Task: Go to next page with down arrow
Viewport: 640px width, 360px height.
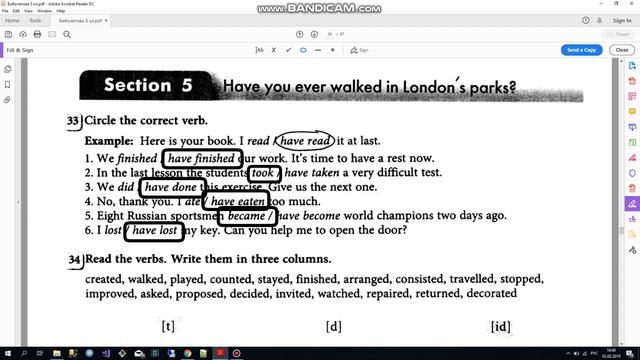Action: 314,35
